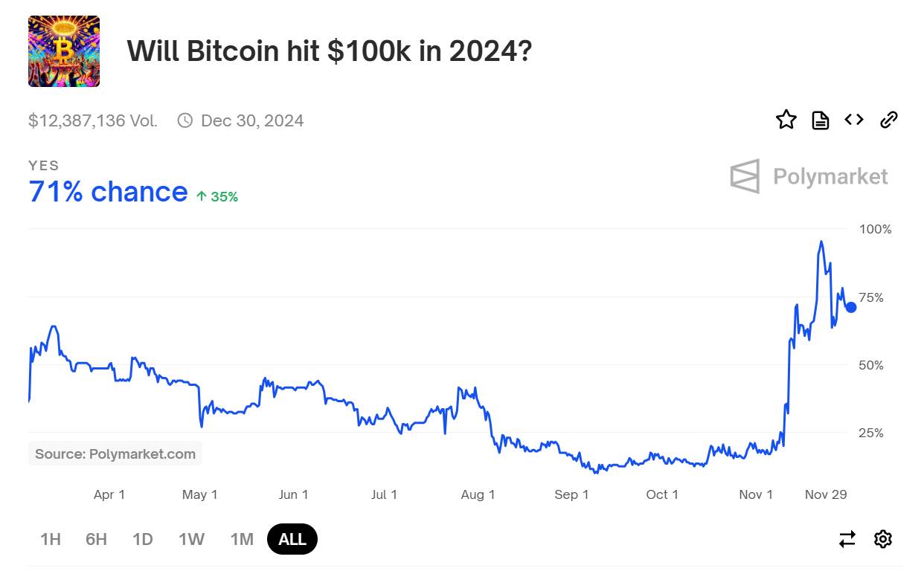Image resolution: width=924 pixels, height=571 pixels.
Task: Open the market rules document icon
Action: click(x=820, y=120)
